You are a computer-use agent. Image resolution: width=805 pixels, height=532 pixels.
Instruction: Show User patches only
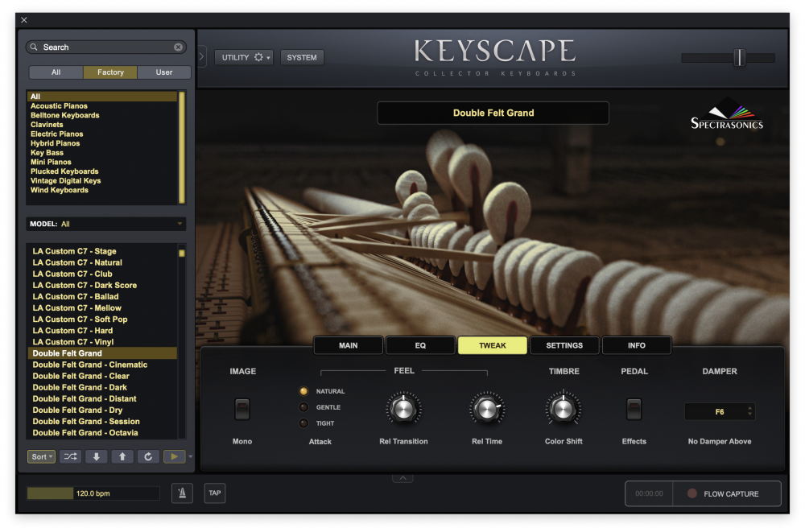[163, 72]
